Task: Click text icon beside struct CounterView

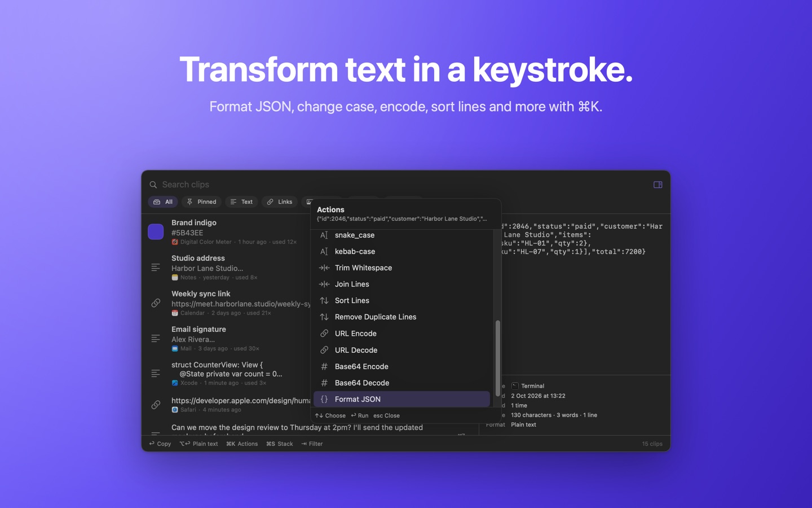Action: click(x=156, y=374)
